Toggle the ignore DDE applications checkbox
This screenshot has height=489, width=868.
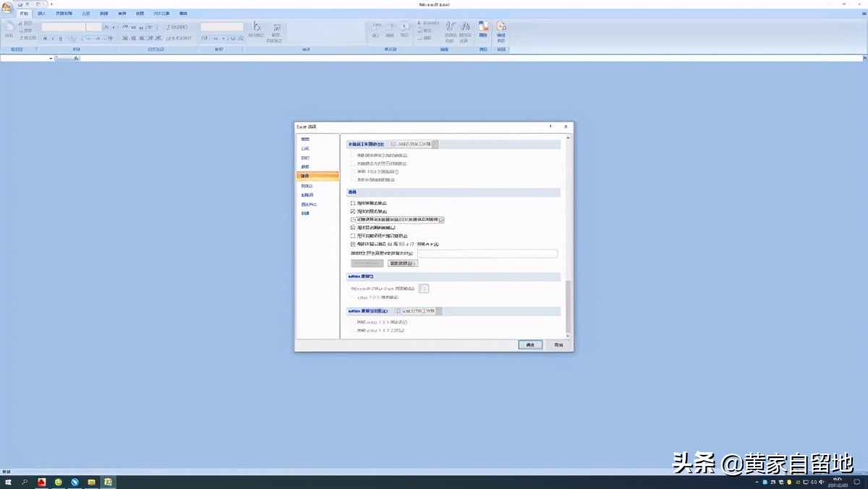[353, 219]
